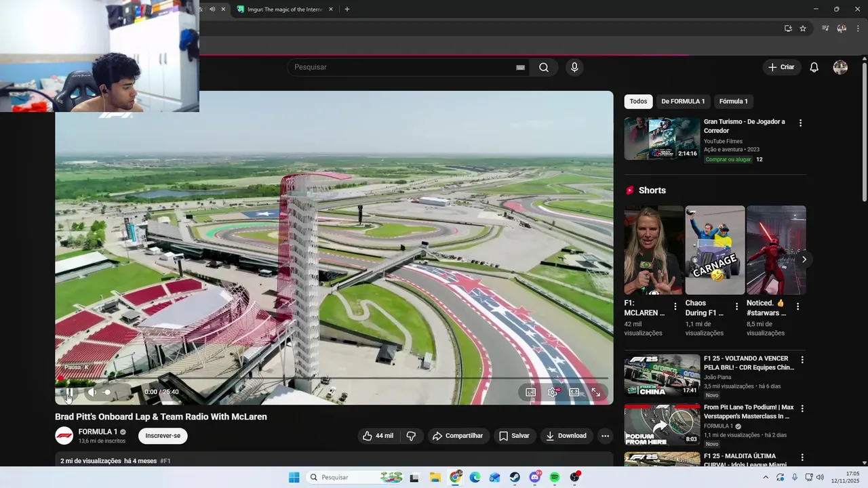
Task: Open YouTube notifications bell
Action: coord(814,67)
